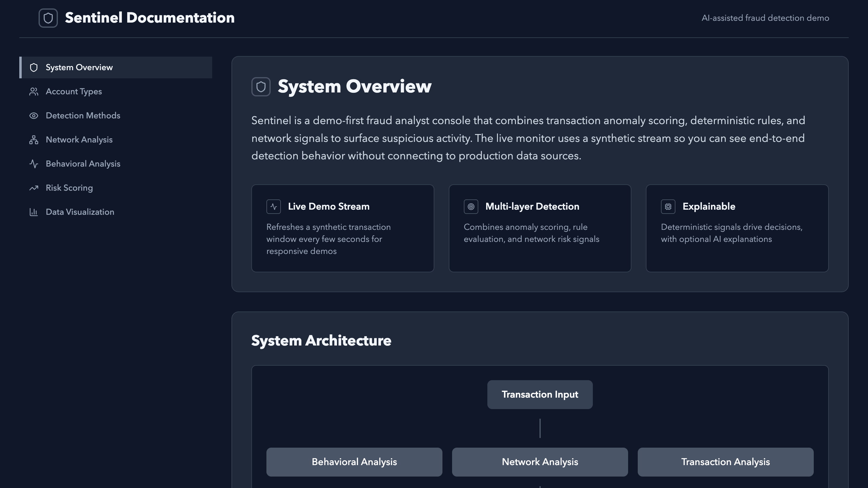Click the chip icon in Explainable card
The width and height of the screenshot is (868, 488).
(668, 206)
